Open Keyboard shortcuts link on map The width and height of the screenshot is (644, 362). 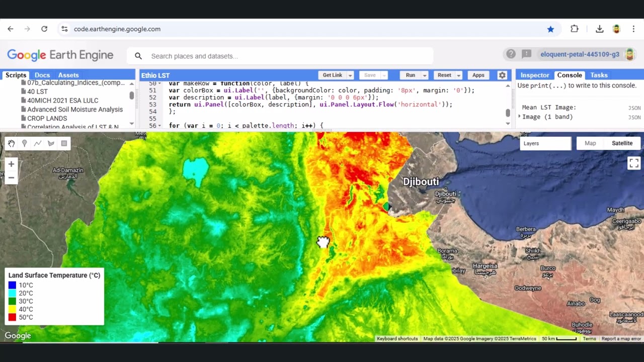point(397,339)
